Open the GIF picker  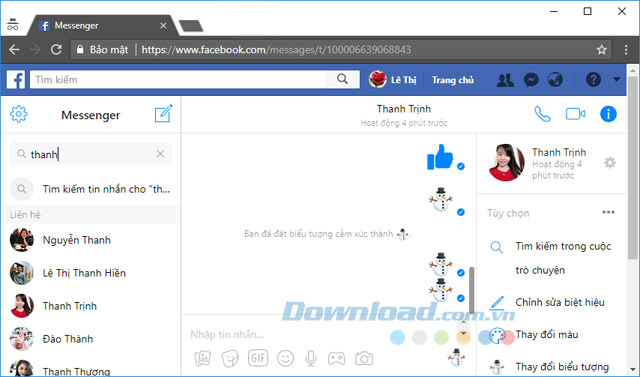tap(258, 358)
